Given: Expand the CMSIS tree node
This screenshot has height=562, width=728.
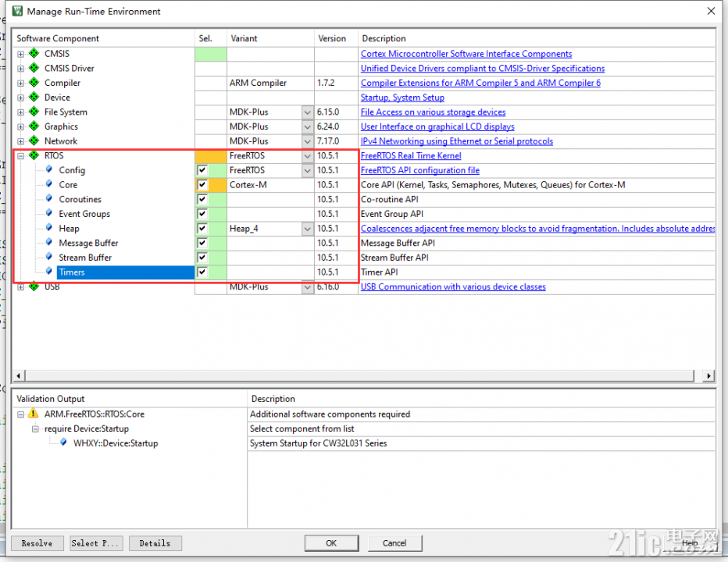Looking at the screenshot, I should (21, 54).
